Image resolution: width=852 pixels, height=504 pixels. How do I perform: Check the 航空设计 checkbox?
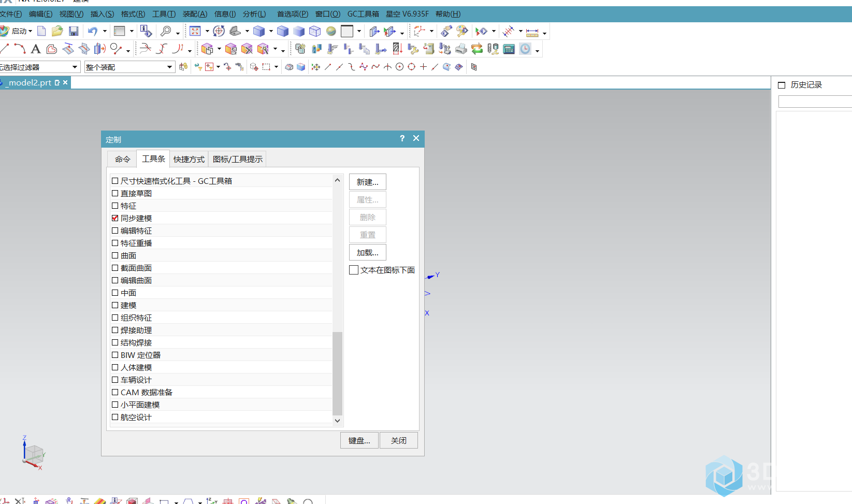click(115, 417)
